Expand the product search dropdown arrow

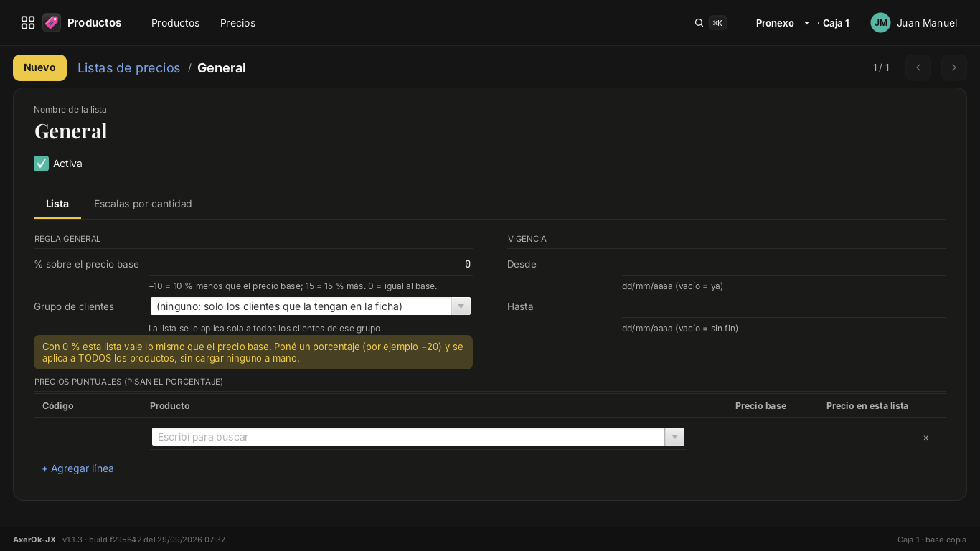point(674,437)
